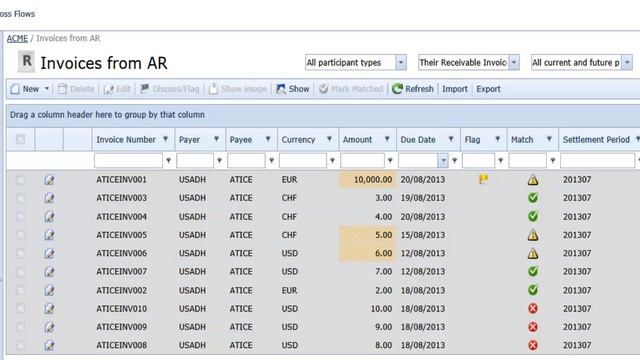Open the All current and future periods dropdown
640x360 pixels.
pos(627,62)
